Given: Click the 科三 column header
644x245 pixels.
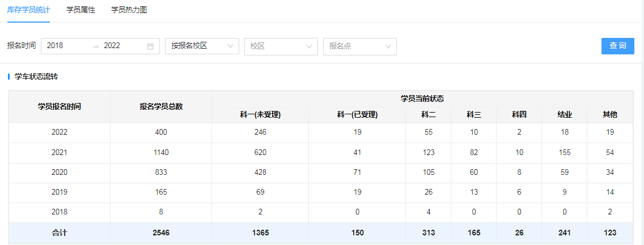Looking at the screenshot, I should pos(473,115).
